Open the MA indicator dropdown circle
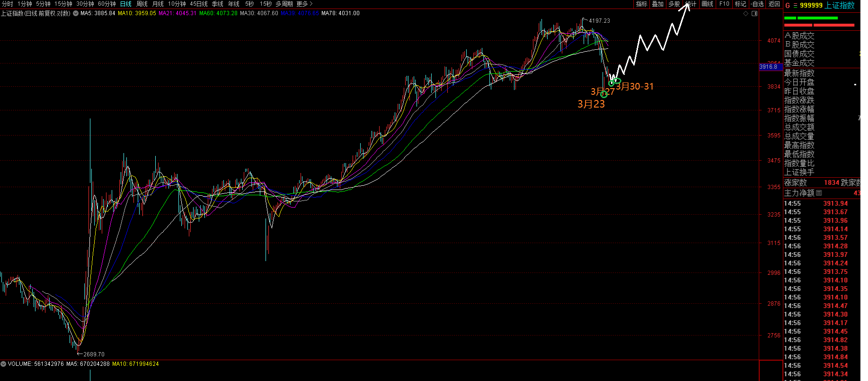The image size is (868, 381). (76, 13)
